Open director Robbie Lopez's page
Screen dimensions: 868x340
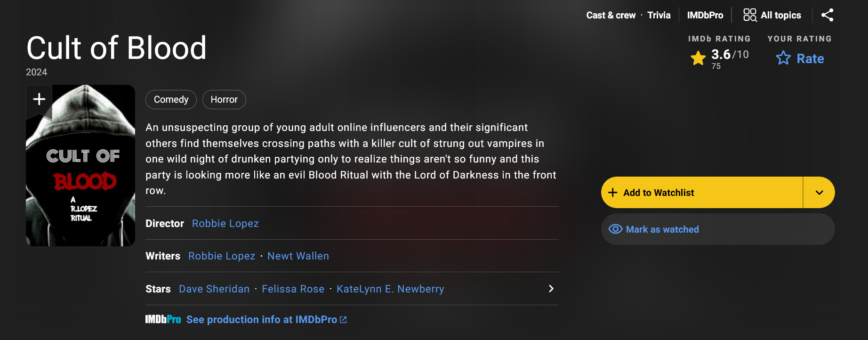tap(225, 224)
